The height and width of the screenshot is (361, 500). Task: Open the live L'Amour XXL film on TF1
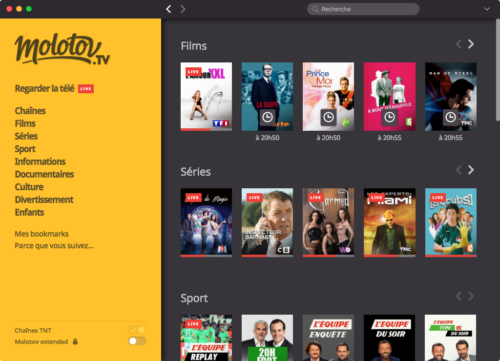[x=206, y=96]
